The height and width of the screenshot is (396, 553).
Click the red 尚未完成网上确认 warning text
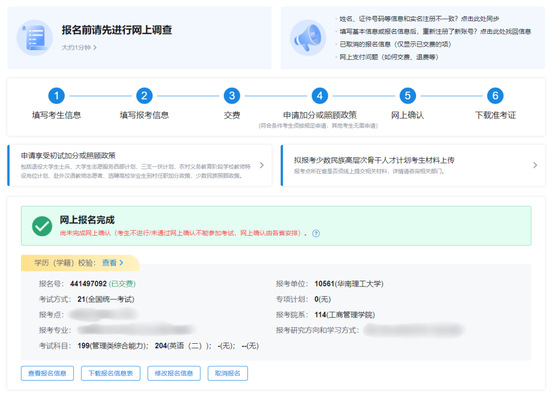tap(183, 233)
